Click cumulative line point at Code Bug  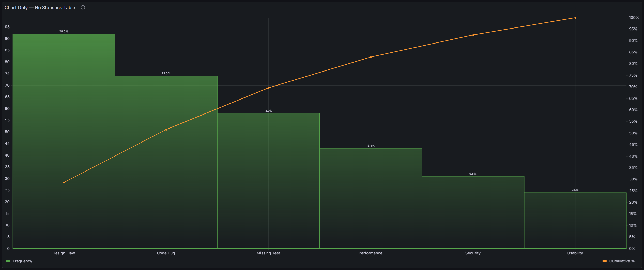166,130
